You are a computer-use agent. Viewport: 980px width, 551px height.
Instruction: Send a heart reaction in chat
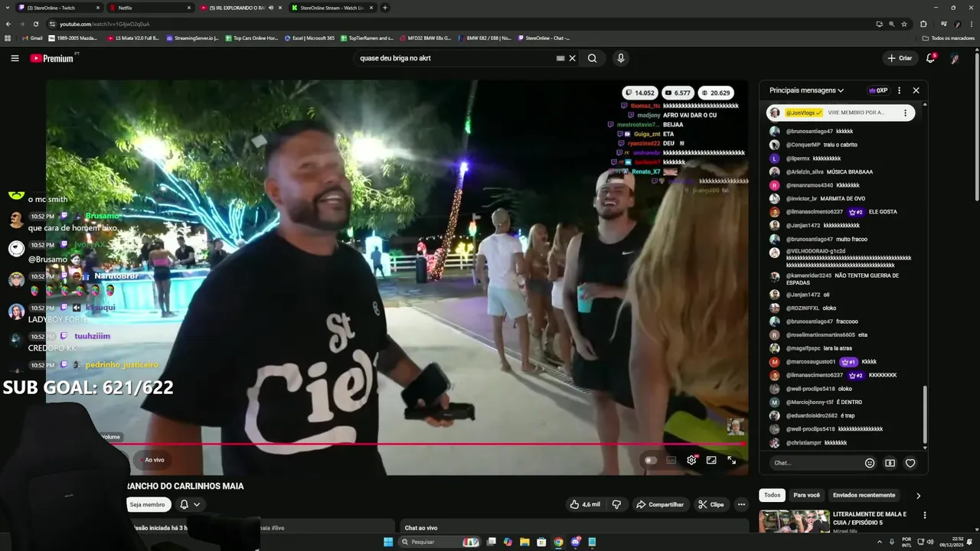tap(910, 463)
